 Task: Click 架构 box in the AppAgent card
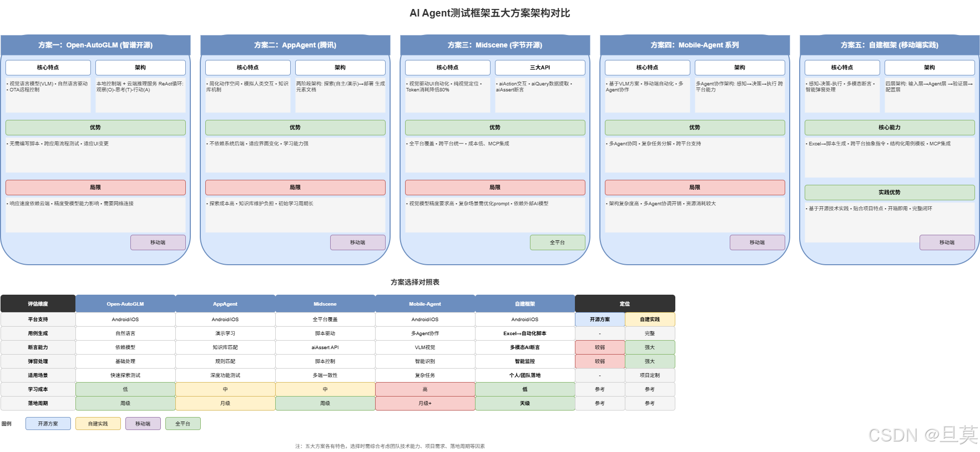pos(340,67)
